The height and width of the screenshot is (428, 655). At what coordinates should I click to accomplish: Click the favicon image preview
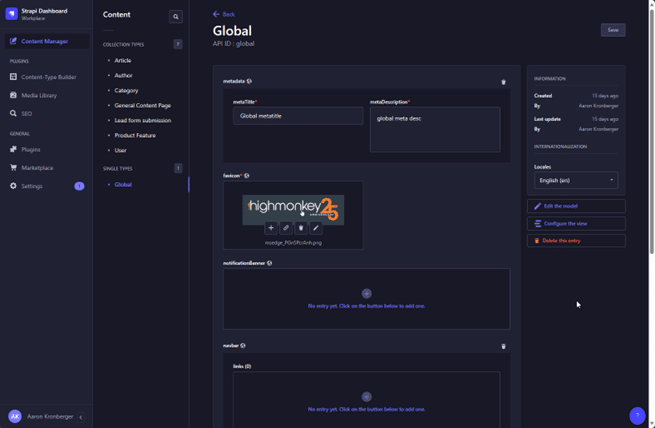point(293,210)
